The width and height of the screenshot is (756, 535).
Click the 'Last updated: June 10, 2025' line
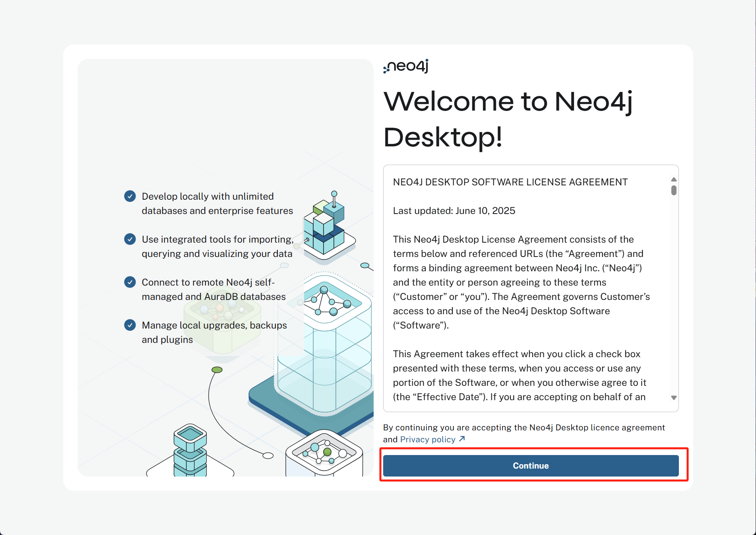454,211
